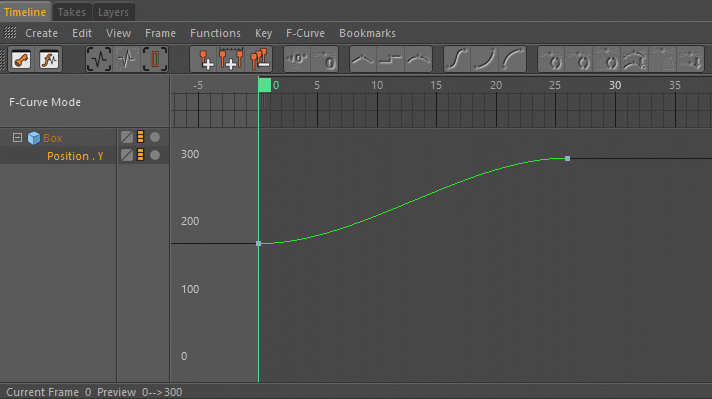The image size is (712, 399).
Task: Click frame 20 on the time ruler
Action: pyautogui.click(x=496, y=85)
